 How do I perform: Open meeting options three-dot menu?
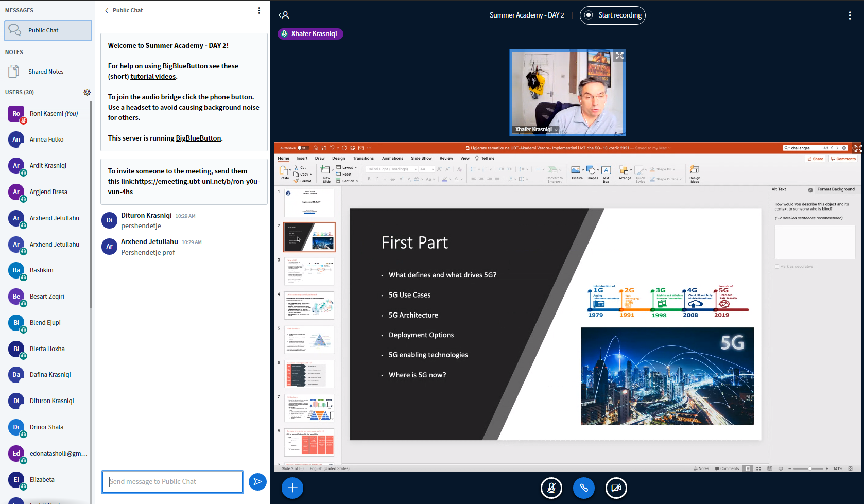pos(850,15)
